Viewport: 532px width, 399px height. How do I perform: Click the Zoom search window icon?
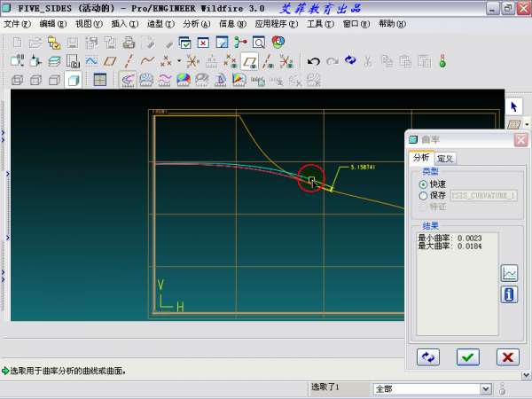259,43
